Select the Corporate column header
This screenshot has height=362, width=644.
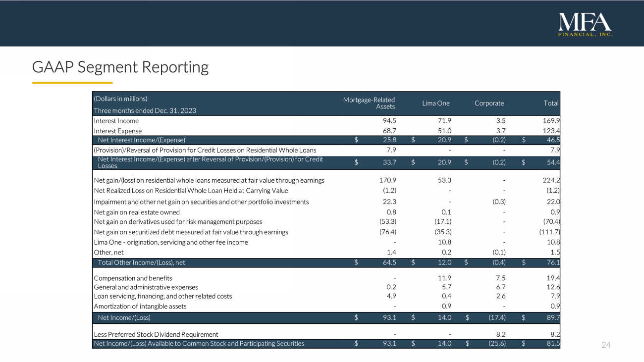pyautogui.click(x=489, y=103)
